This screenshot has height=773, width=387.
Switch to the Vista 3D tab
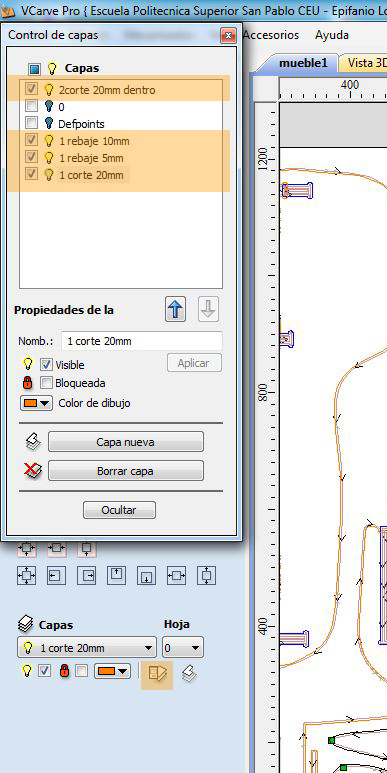364,63
